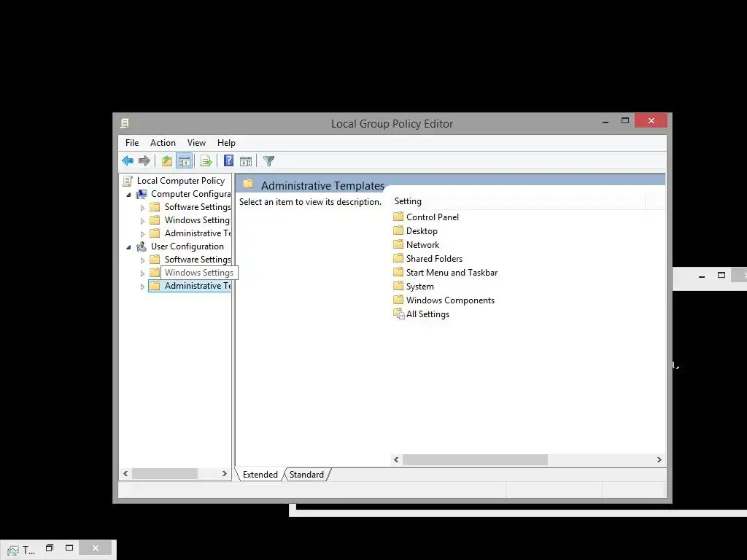Click the User Configuration node icon
This screenshot has width=747, height=560.
click(x=142, y=246)
